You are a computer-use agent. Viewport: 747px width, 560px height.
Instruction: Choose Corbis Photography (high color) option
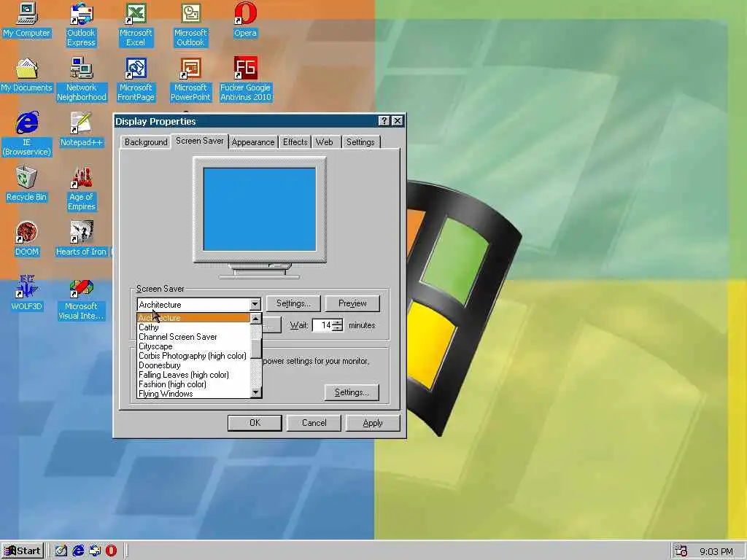(193, 356)
